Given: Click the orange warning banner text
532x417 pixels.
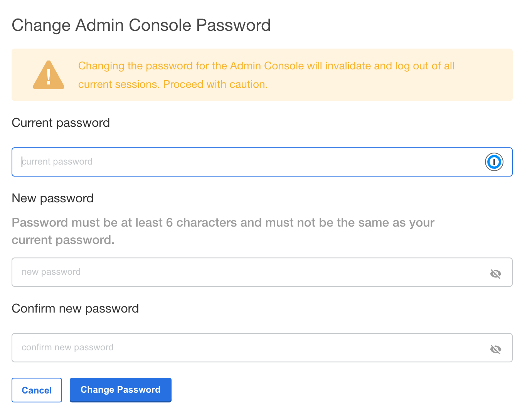Looking at the screenshot, I should (266, 75).
